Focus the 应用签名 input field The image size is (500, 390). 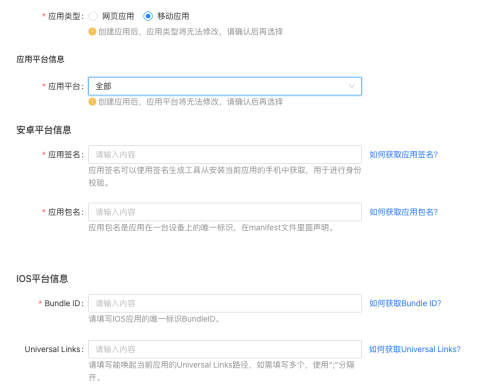[225, 154]
